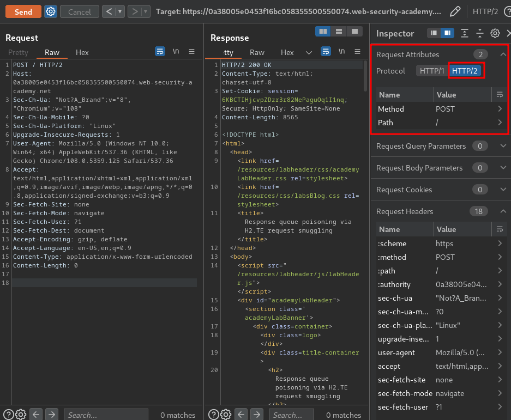Collapse the Request Headers section
The width and height of the screenshot is (511, 420).
[503, 211]
